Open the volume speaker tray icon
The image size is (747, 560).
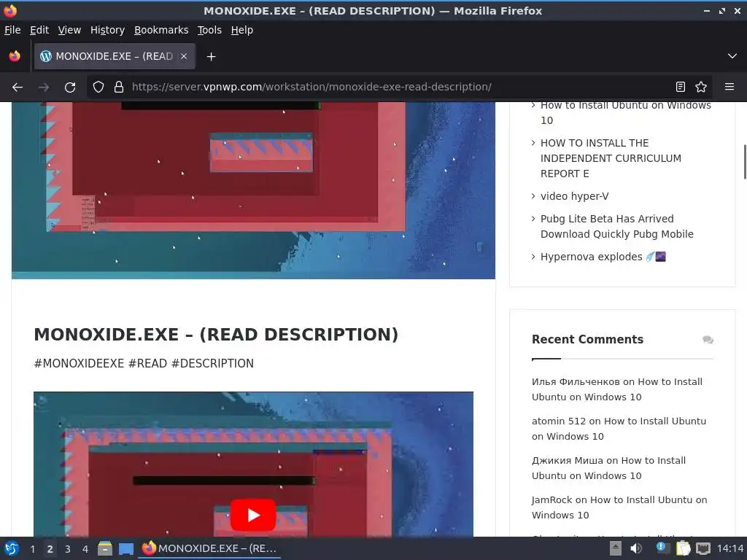tap(636, 548)
